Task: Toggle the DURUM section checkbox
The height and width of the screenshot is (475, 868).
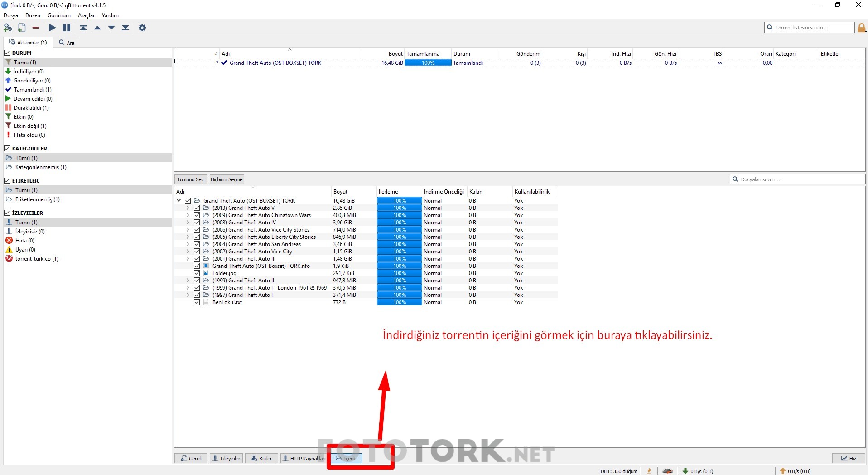Action: (x=7, y=53)
